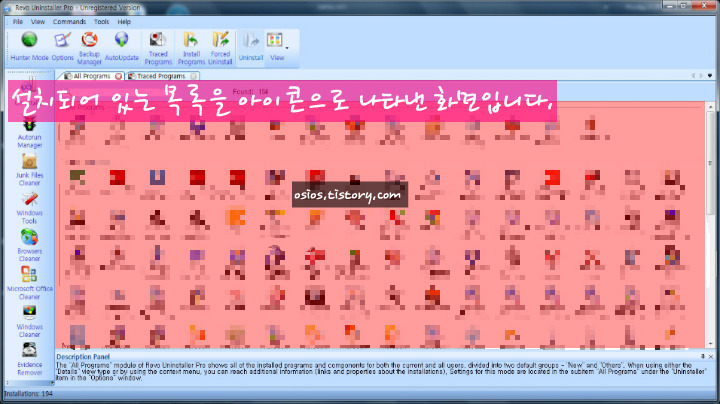Viewport: 720px width, 404px height.
Task: Pin the Description Panel
Action: (703, 356)
